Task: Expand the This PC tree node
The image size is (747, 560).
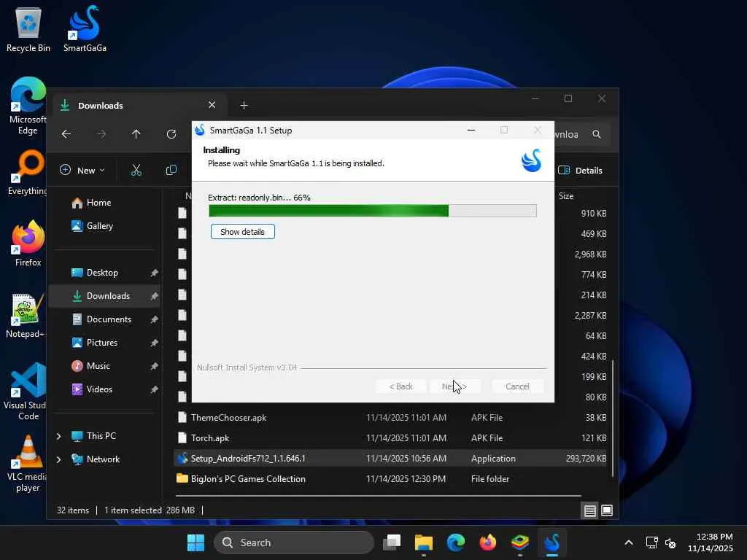Action: pyautogui.click(x=58, y=436)
